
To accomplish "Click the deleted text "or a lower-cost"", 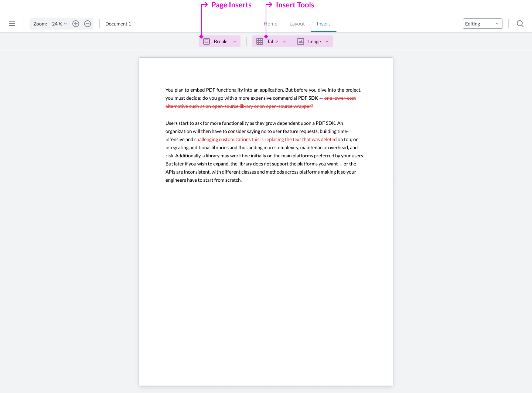I will tap(340, 98).
